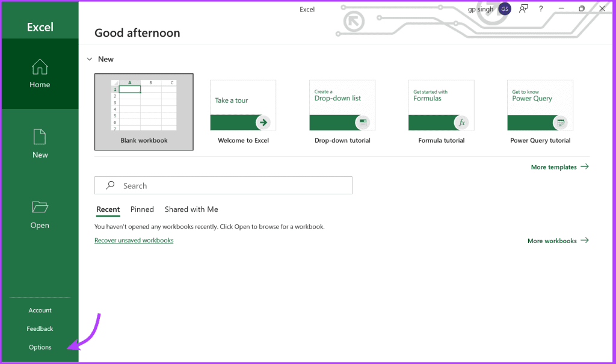Open the Home page in sidebar

40,73
